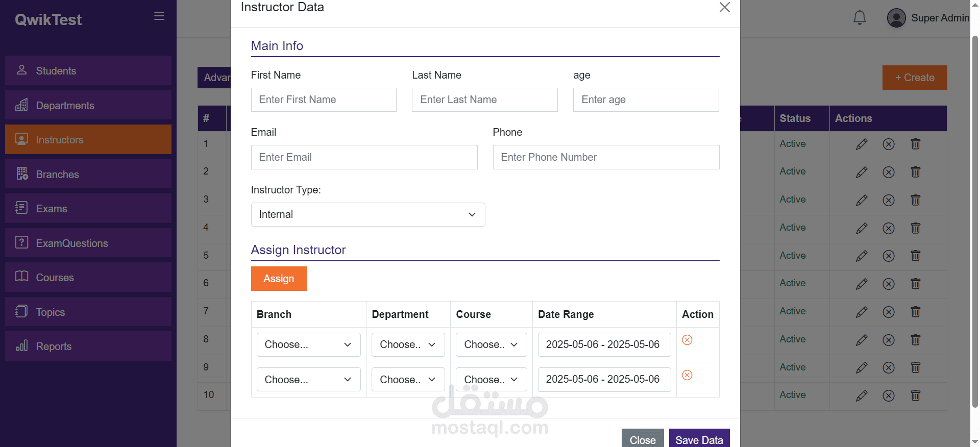Click the orange Assign button
Screen dimensions: 980x447
(279, 279)
